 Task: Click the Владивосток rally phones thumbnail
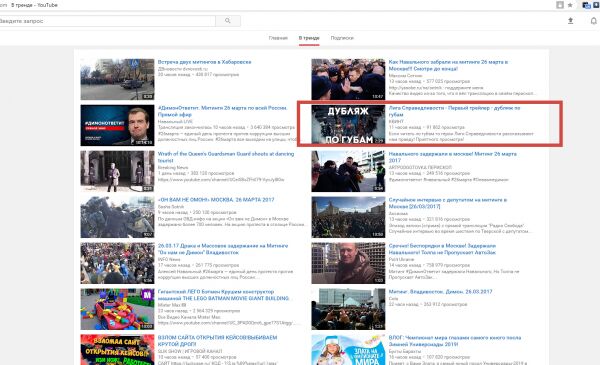[x=348, y=309]
